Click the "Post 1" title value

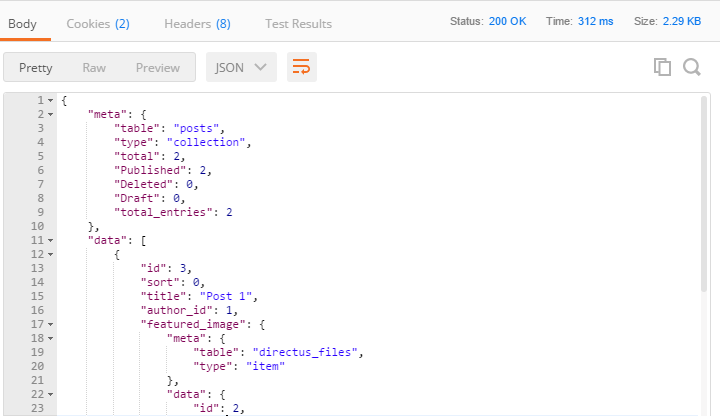point(226,296)
